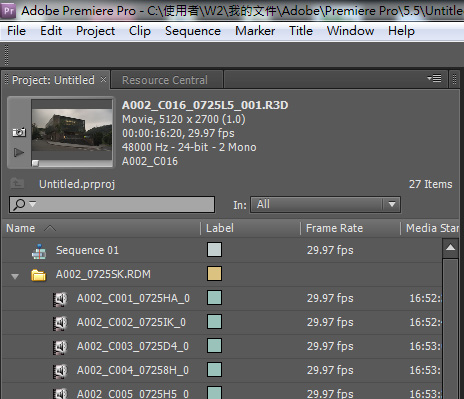This screenshot has height=399, width=464.
Task: Click the A002_C003_0725D4_0 clip icon
Action: 60,347
